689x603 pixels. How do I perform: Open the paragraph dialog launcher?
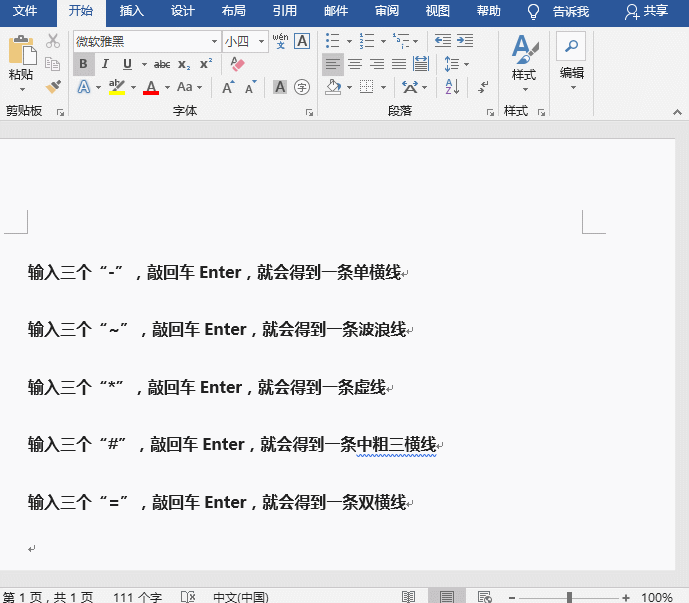(x=490, y=113)
